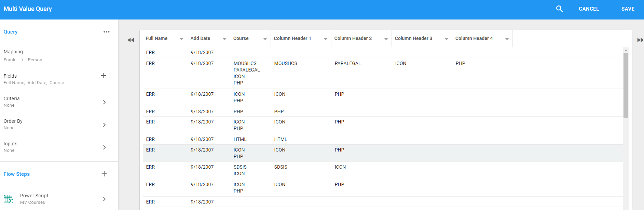
Task: Open the Query three-dot options menu
Action: 107,32
